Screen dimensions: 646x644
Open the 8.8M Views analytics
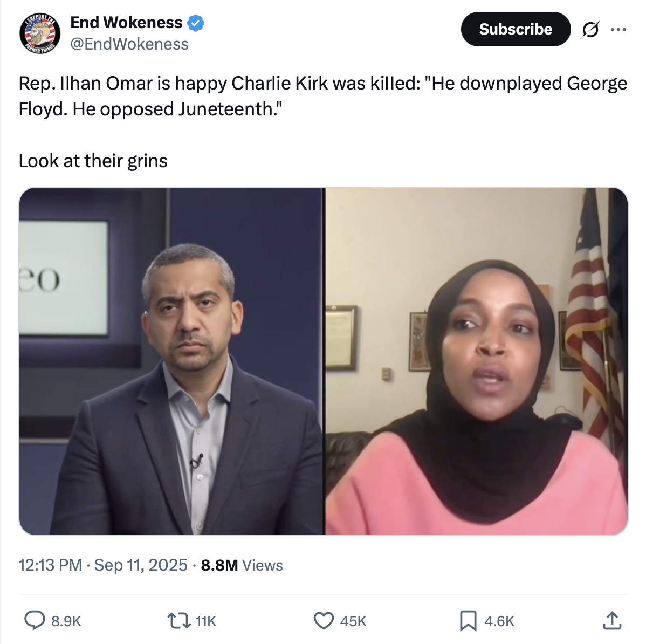(x=242, y=565)
